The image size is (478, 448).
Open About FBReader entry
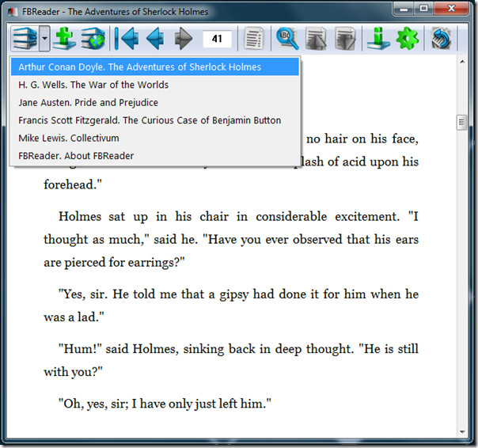click(155, 156)
